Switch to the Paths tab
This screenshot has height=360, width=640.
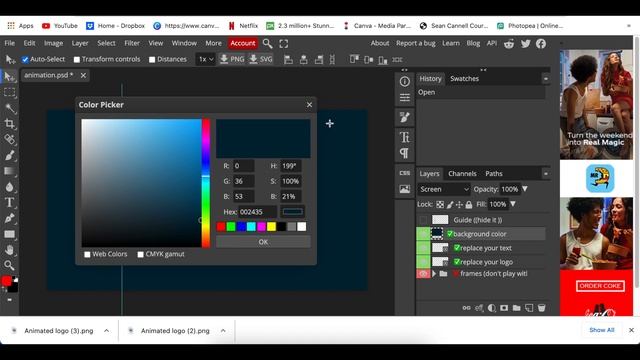coord(494,174)
